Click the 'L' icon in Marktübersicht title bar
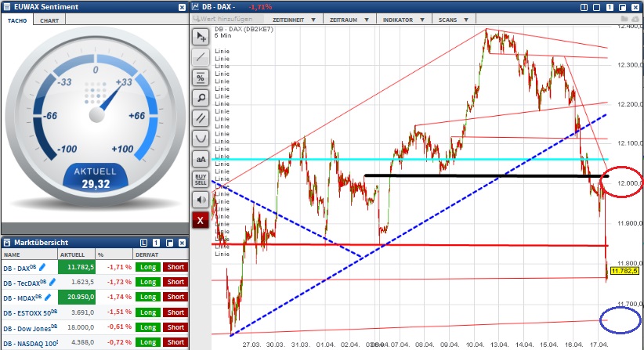Viewport: 644px width, 350px height. pos(143,243)
